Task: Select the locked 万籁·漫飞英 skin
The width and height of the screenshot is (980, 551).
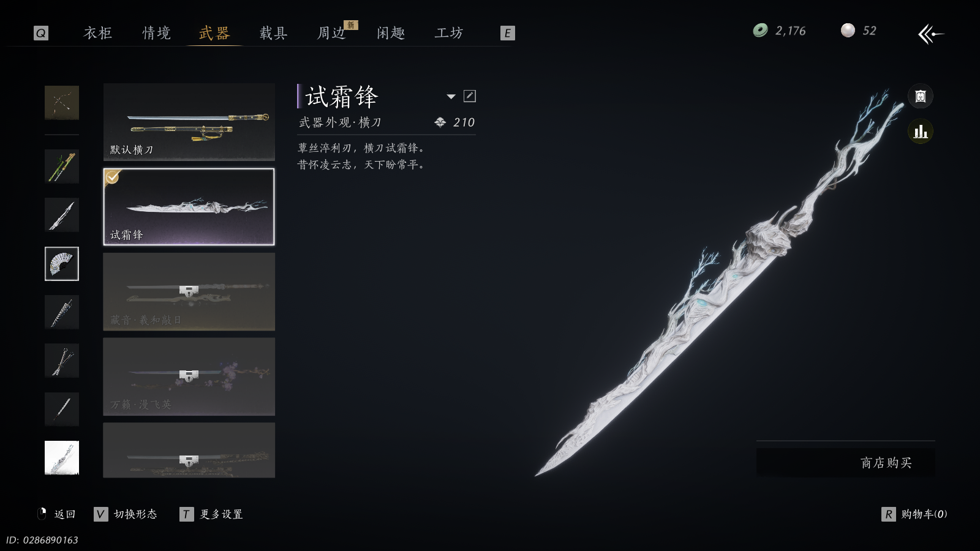Action: click(x=189, y=377)
